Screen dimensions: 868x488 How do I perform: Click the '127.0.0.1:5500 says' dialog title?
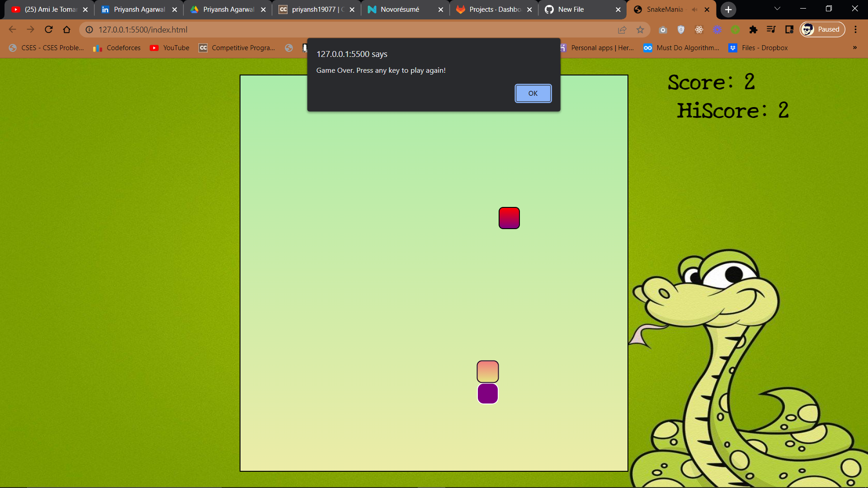click(352, 54)
